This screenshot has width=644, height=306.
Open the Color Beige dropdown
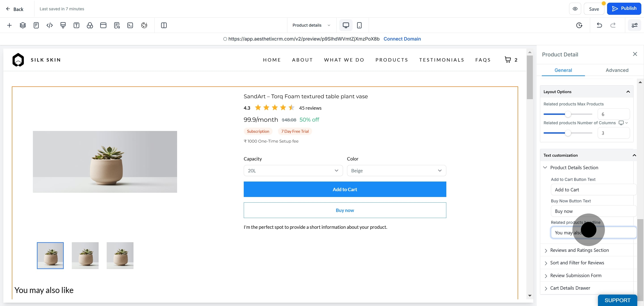pyautogui.click(x=396, y=171)
